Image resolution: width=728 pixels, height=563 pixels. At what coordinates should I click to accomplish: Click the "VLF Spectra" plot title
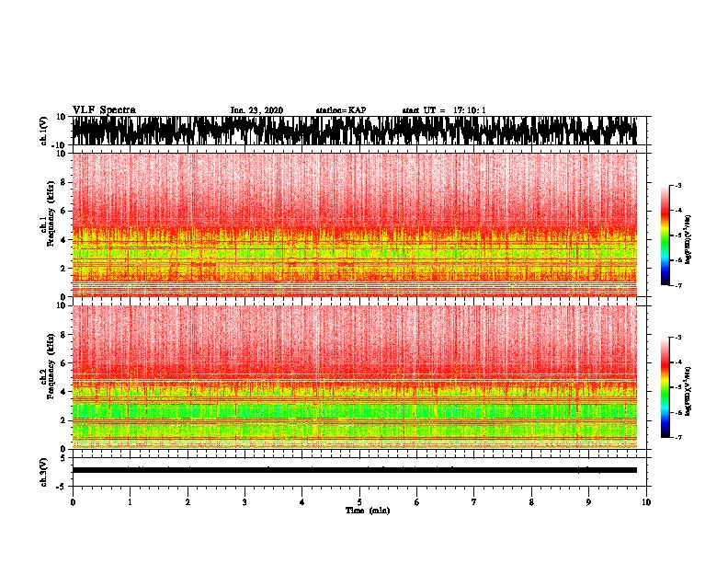(104, 110)
